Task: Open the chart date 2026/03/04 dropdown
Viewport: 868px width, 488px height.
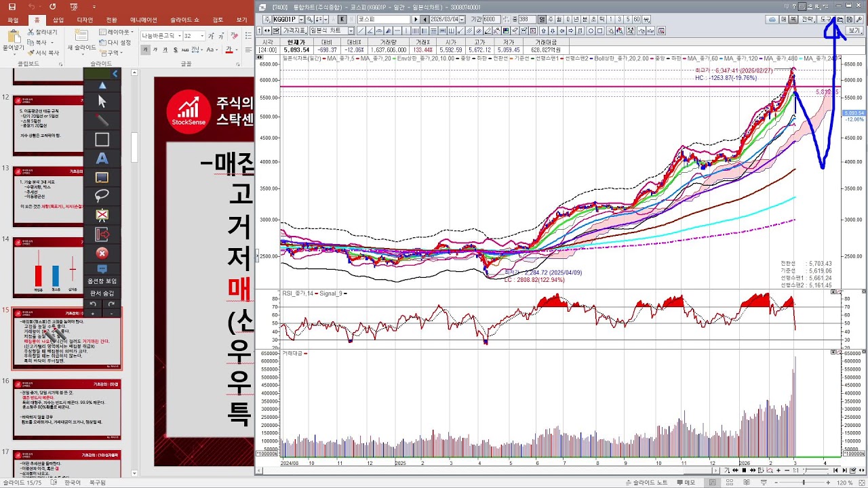Action: click(462, 19)
